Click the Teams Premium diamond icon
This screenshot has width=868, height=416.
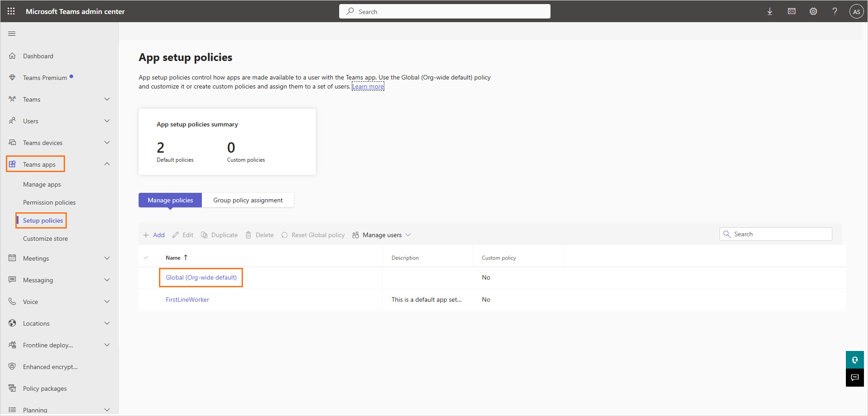tap(12, 78)
